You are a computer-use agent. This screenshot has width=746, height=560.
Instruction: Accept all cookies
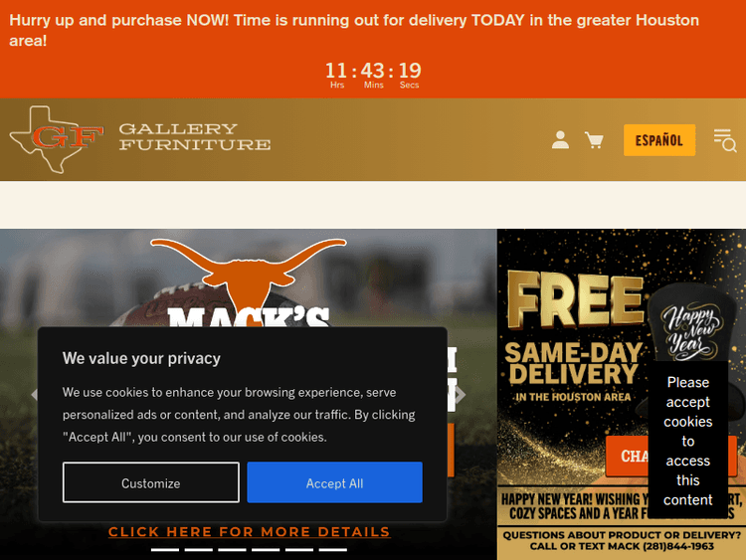pos(334,482)
